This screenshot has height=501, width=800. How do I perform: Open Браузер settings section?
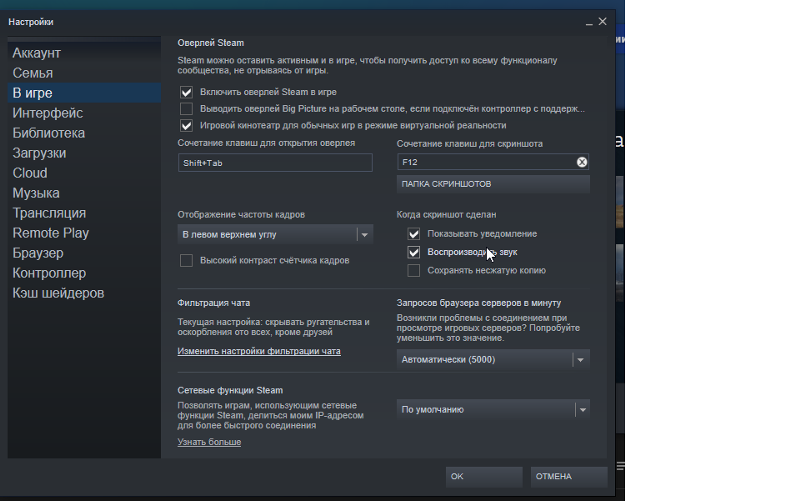point(84,253)
